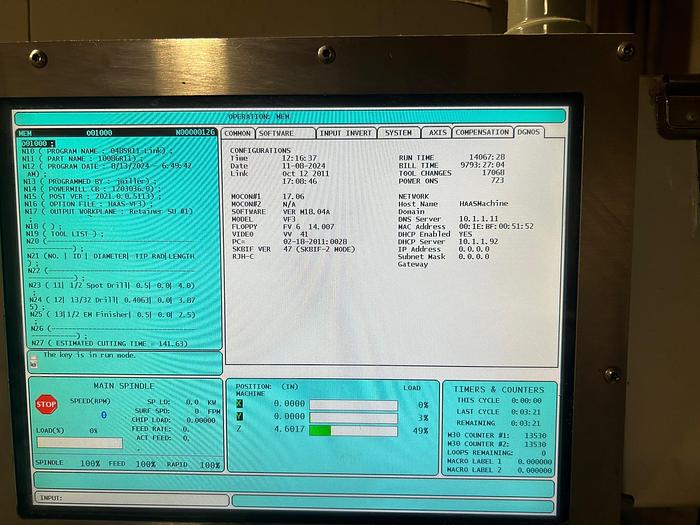
Task: Switch to the SOFTWARE tab
Action: point(276,132)
